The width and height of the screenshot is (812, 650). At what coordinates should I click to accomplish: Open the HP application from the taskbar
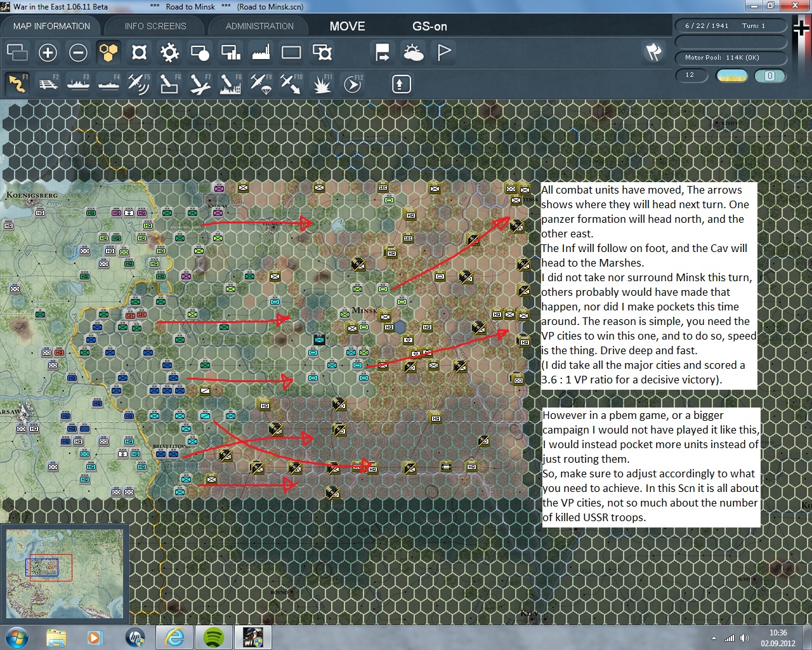tap(135, 637)
